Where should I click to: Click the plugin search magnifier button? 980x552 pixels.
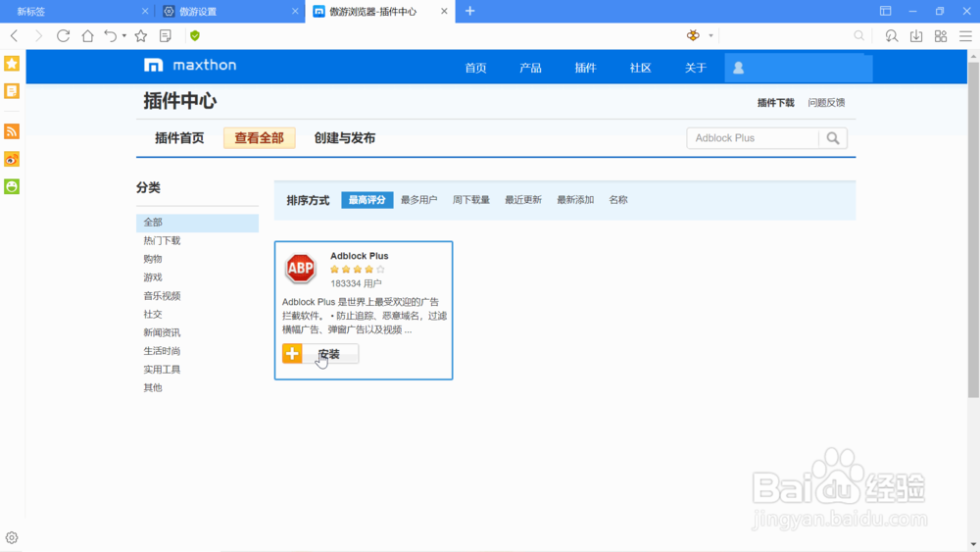click(x=833, y=138)
